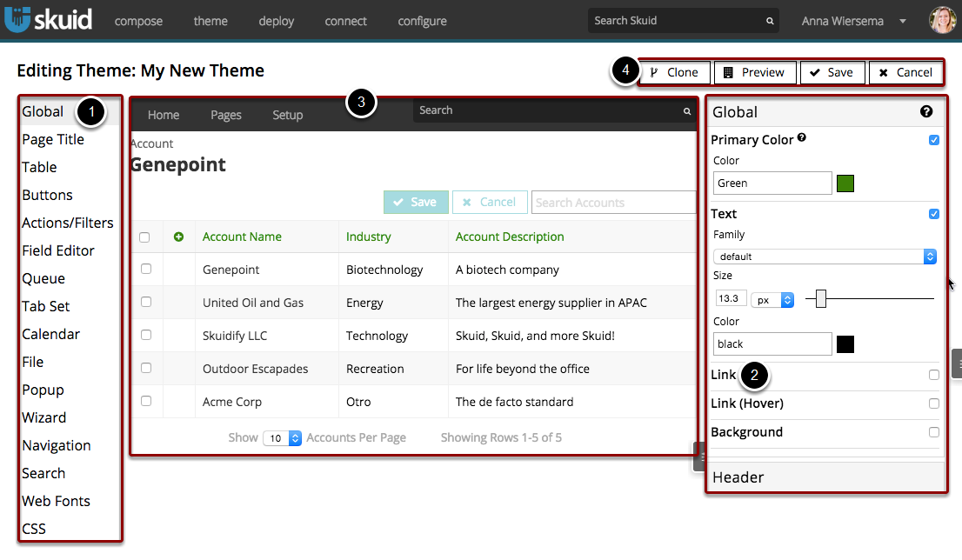The image size is (962, 560).
Task: Select the Genepoint row checkbox
Action: tap(145, 270)
